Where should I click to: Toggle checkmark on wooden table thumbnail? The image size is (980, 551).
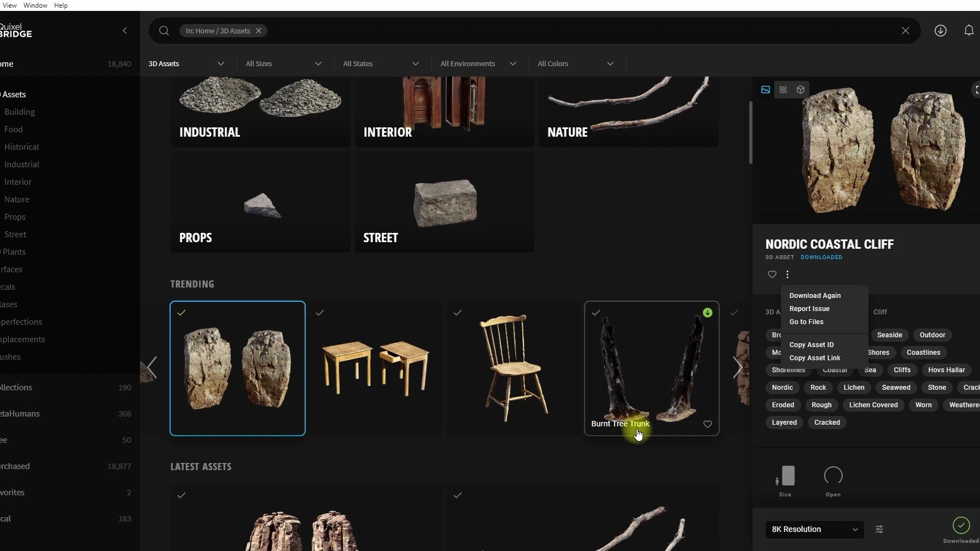pyautogui.click(x=320, y=313)
